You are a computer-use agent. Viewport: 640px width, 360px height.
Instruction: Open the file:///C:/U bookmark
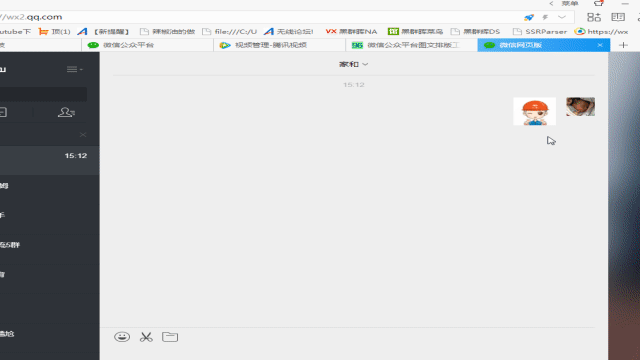[230, 31]
